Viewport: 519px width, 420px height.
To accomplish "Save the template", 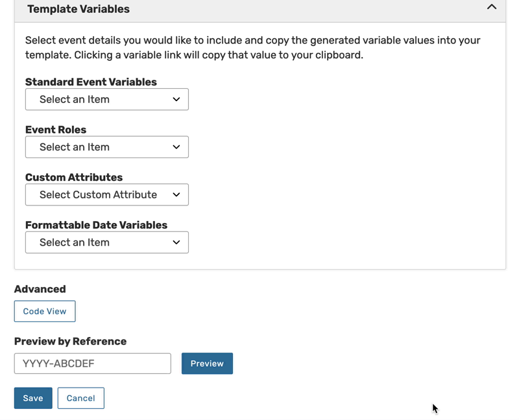I will [x=33, y=398].
